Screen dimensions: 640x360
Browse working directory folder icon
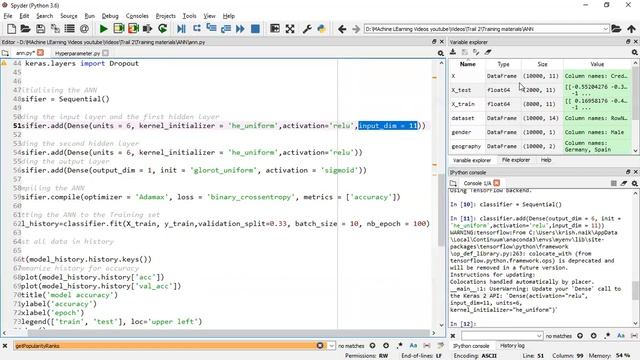click(616, 29)
